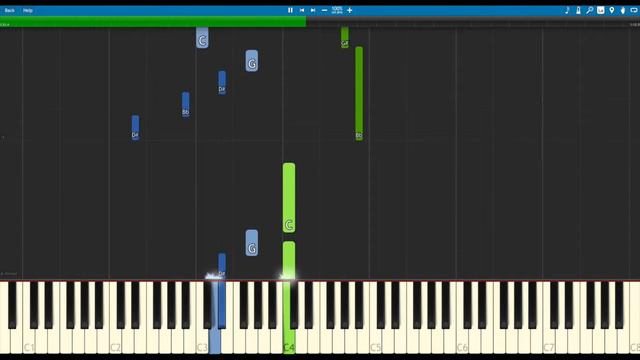
Task: Go Back to the song menu
Action: click(10, 10)
